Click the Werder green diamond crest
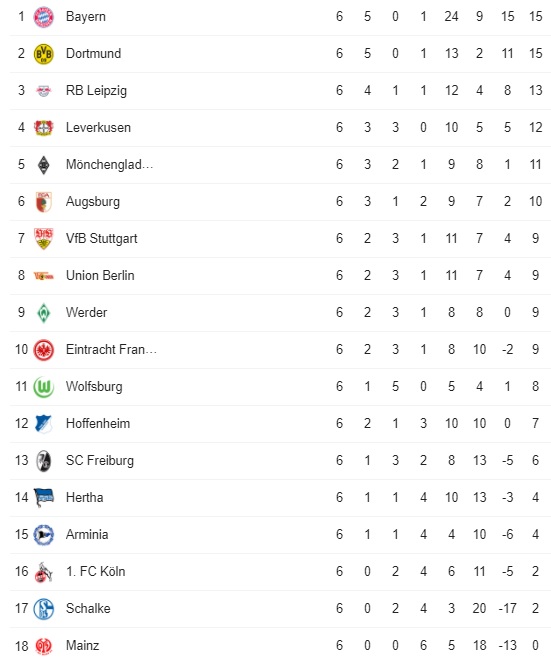 (x=44, y=313)
